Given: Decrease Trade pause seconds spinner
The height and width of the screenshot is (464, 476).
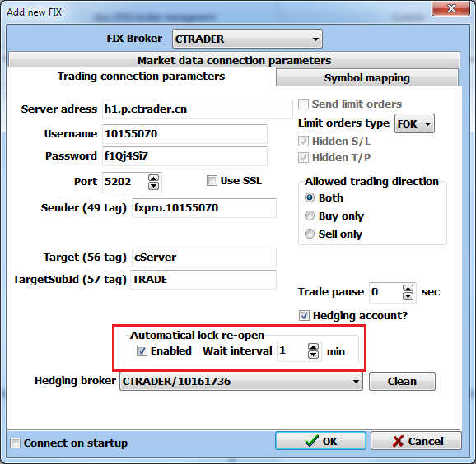Looking at the screenshot, I should [408, 296].
